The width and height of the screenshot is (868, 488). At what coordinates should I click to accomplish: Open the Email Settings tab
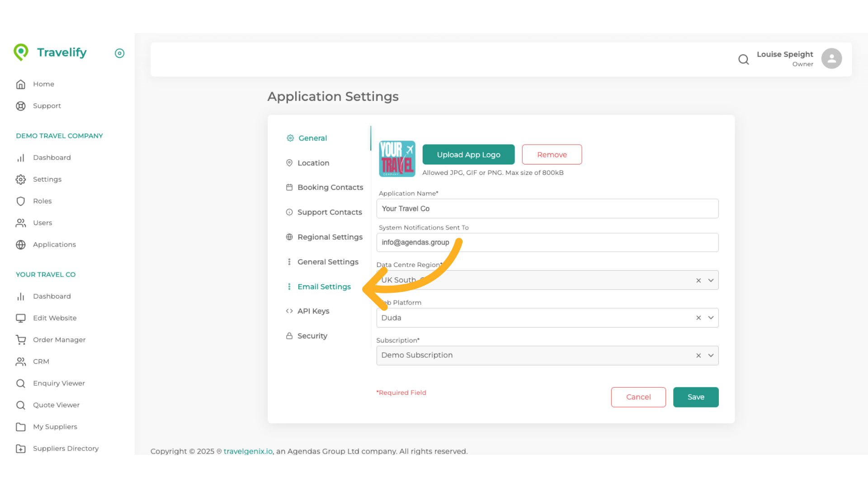click(x=324, y=286)
